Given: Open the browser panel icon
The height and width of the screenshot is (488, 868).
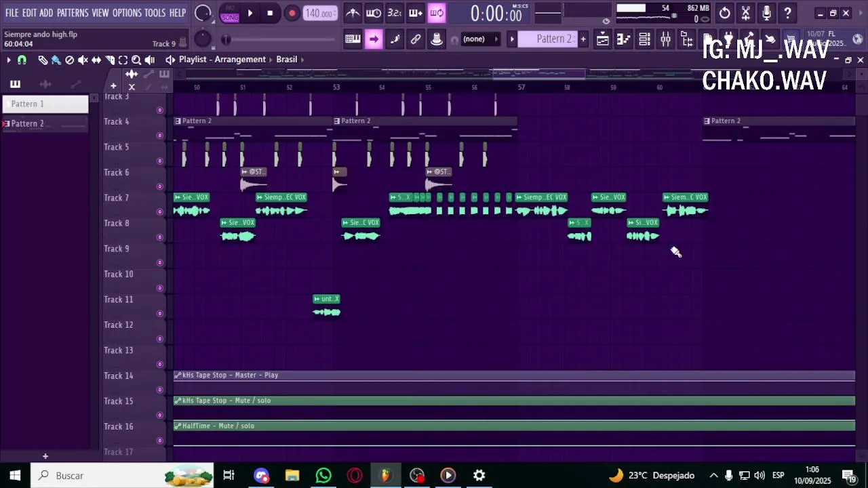Looking at the screenshot, I should pyautogui.click(x=686, y=39).
